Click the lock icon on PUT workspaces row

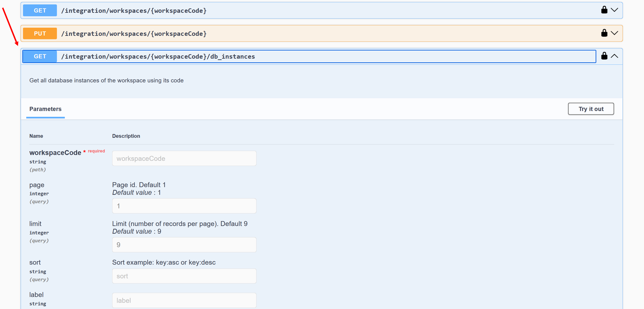tap(604, 33)
